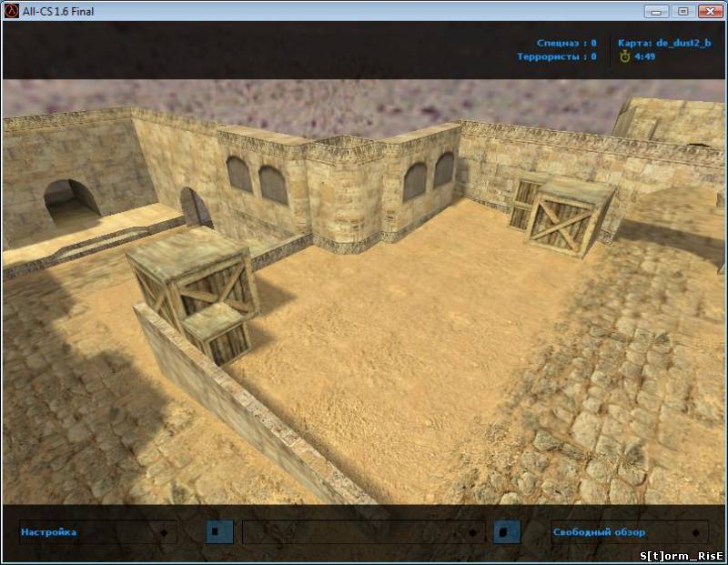Open the player name selection bar
Screen dimensions: 728x565
coord(363,532)
